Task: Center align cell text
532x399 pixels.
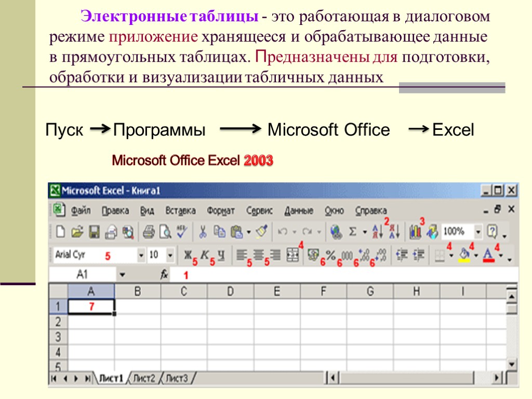Action: click(258, 255)
